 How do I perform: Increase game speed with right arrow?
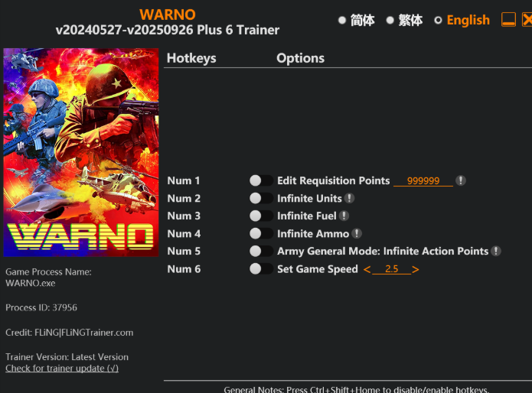(416, 270)
